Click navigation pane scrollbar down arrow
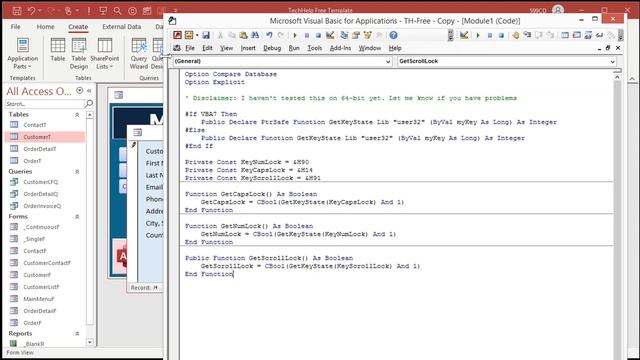The image size is (640, 360). pyautogui.click(x=90, y=342)
